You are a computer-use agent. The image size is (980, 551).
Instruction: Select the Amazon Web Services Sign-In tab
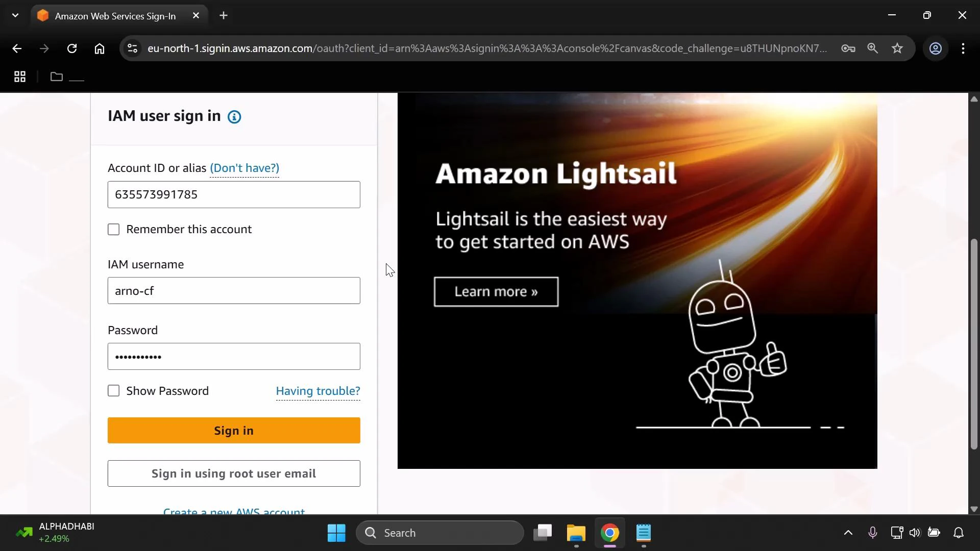112,15
